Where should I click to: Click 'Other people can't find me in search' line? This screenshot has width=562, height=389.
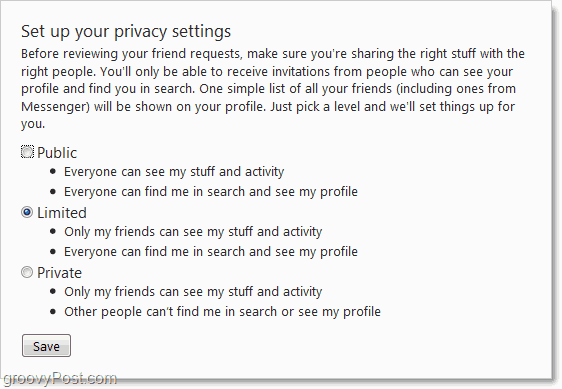pos(222,312)
